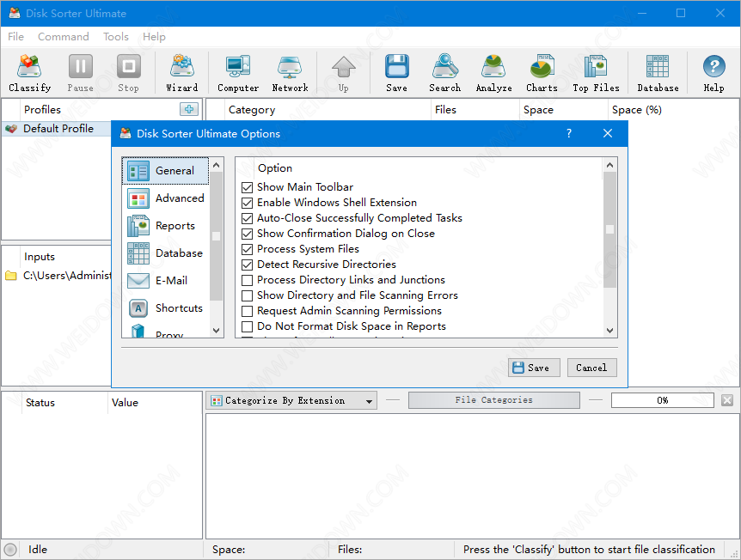Uncheck Process System Files
The image size is (741, 560).
click(248, 249)
